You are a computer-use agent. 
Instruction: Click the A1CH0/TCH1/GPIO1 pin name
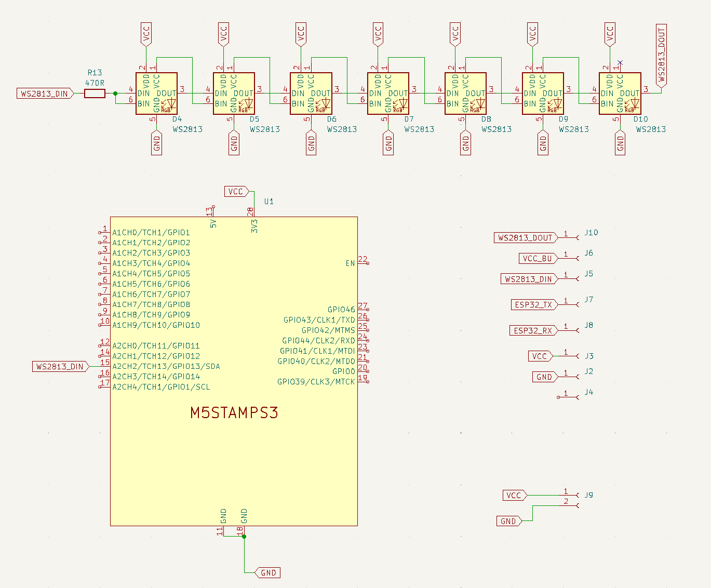point(151,233)
